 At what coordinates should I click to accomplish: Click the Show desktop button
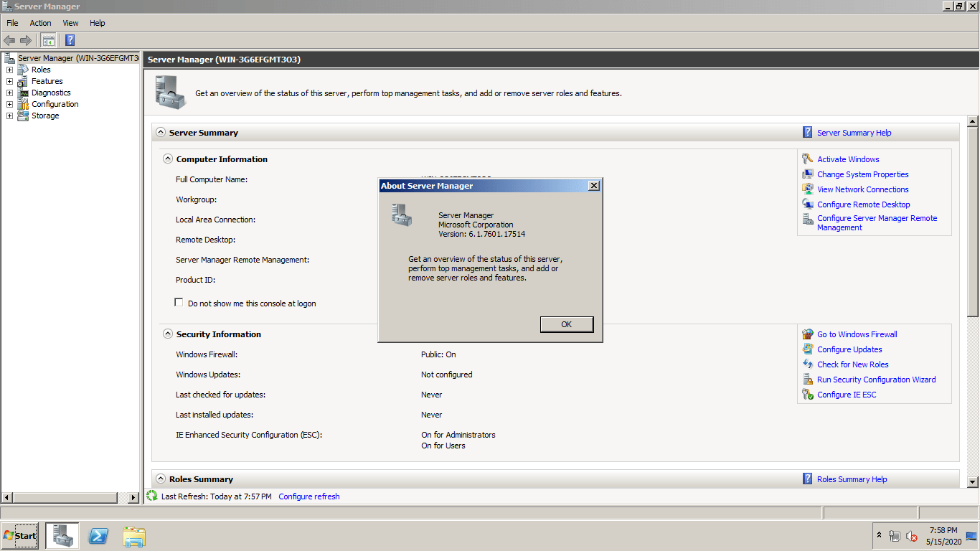pyautogui.click(x=972, y=536)
